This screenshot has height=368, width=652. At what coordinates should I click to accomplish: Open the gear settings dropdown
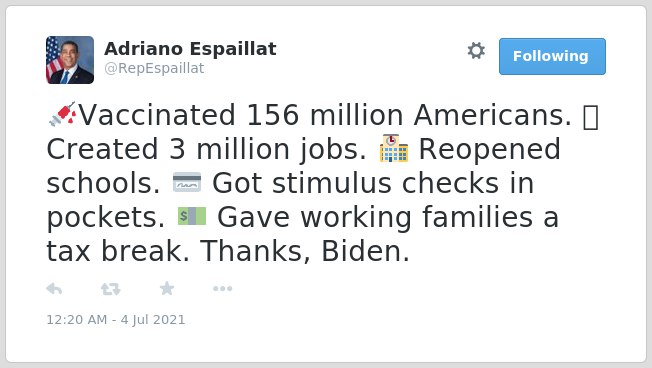coord(476,51)
